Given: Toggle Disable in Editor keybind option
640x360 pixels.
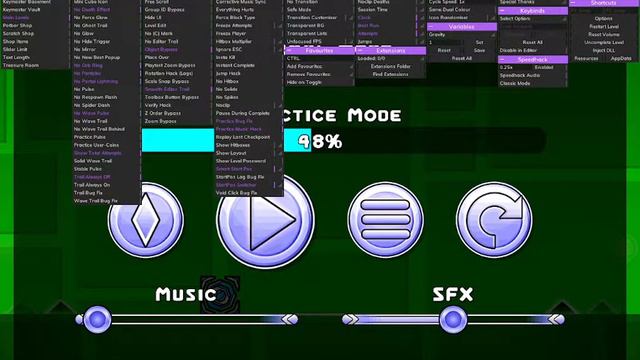Looking at the screenshot, I should (533, 51).
